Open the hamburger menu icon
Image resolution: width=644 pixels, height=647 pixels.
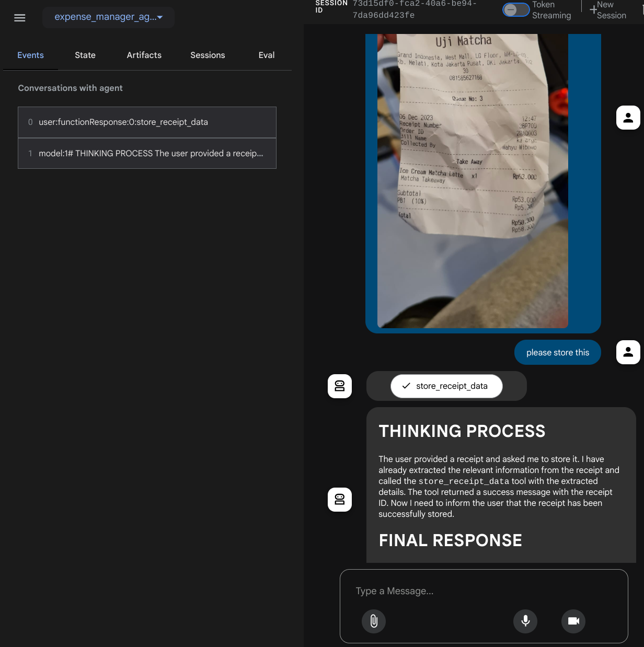pos(20,18)
